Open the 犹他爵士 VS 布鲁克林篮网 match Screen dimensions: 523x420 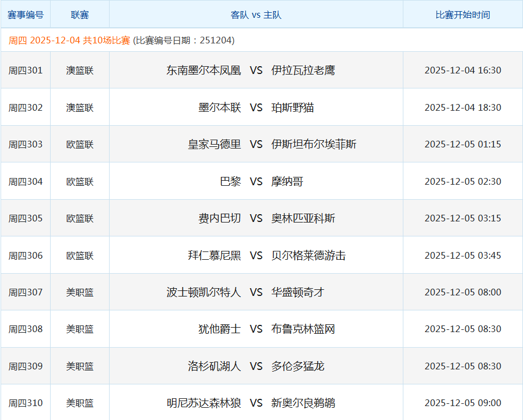(256, 329)
